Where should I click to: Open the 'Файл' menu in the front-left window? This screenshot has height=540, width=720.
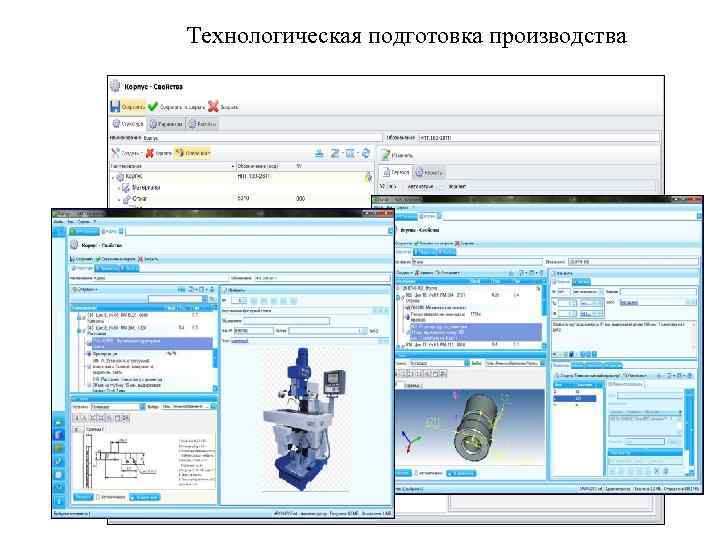(x=58, y=222)
